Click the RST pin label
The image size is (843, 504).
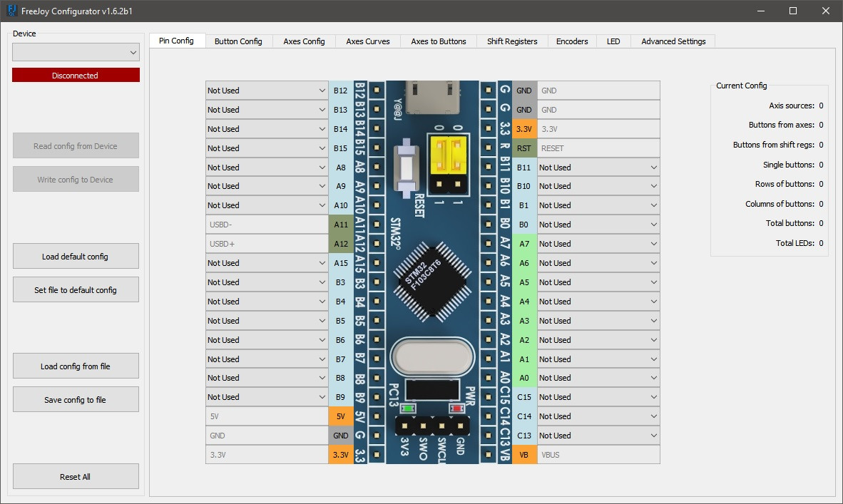[524, 148]
